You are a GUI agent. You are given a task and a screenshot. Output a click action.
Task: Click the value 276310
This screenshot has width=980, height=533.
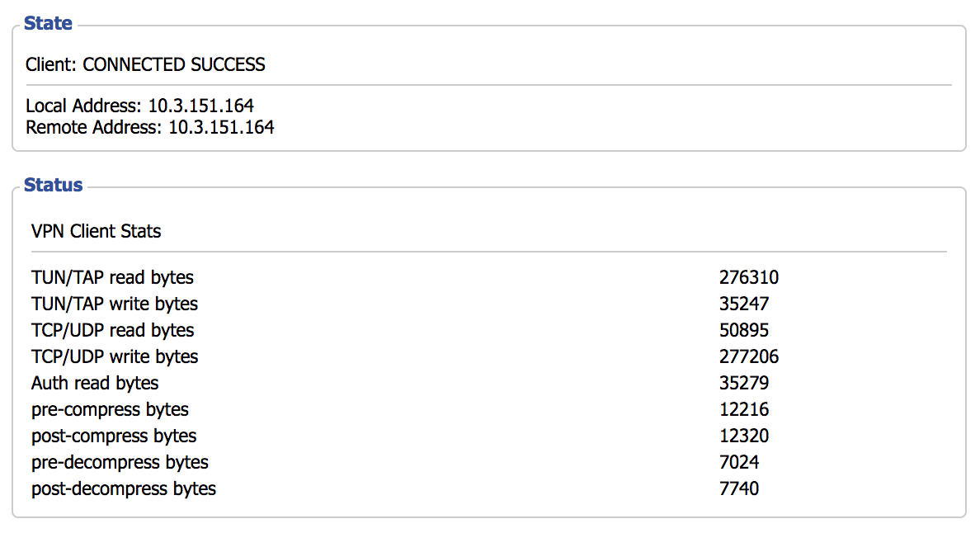coord(748,277)
